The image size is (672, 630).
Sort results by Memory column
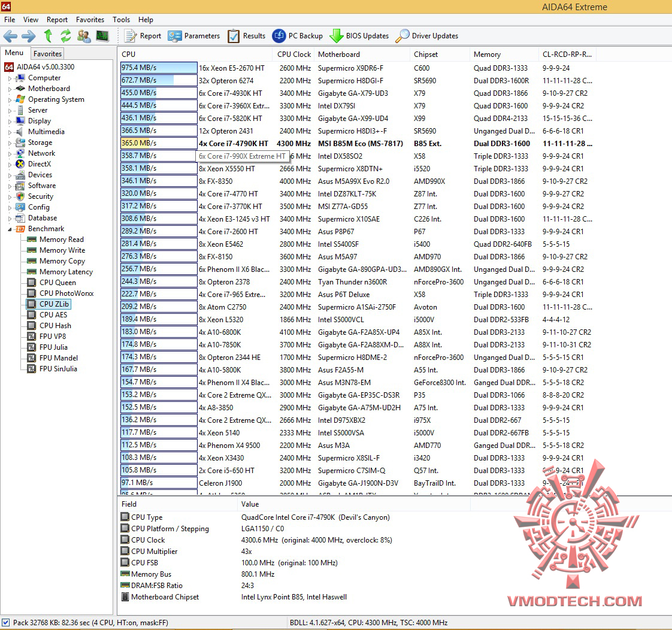[504, 54]
